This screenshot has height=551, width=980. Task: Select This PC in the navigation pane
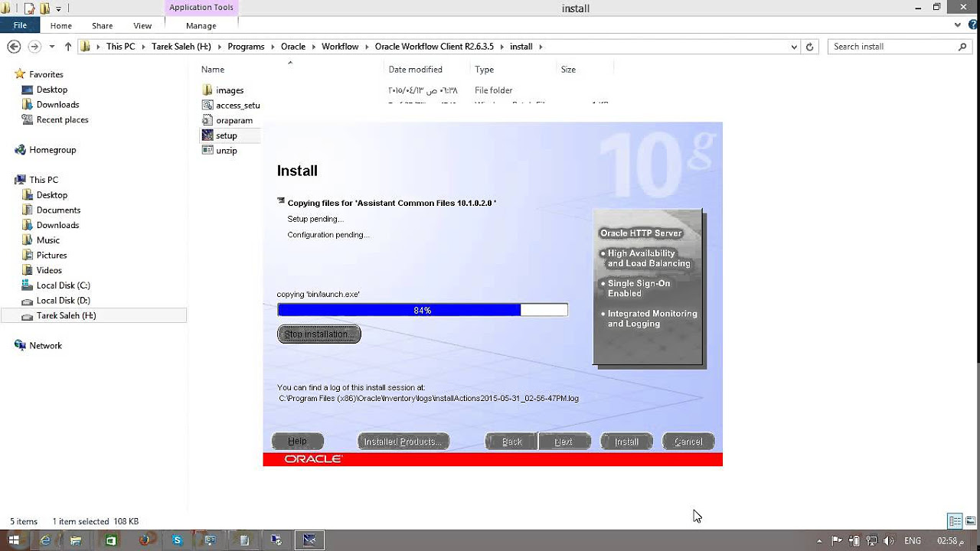tap(44, 180)
